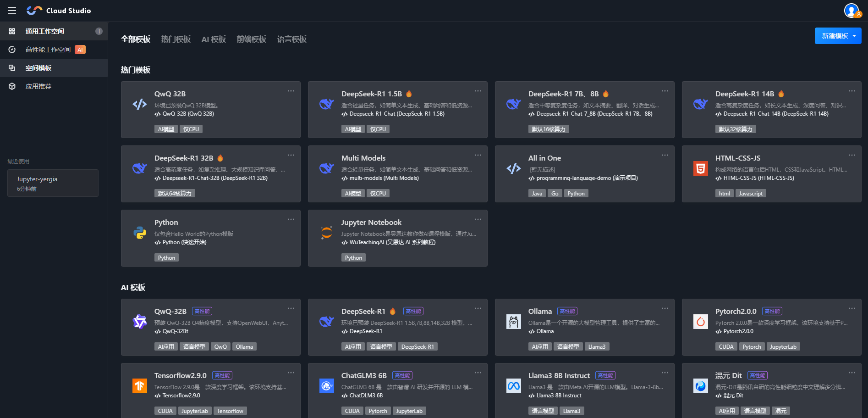
Task: Select 空间模板 in the sidebar
Action: coord(54,68)
